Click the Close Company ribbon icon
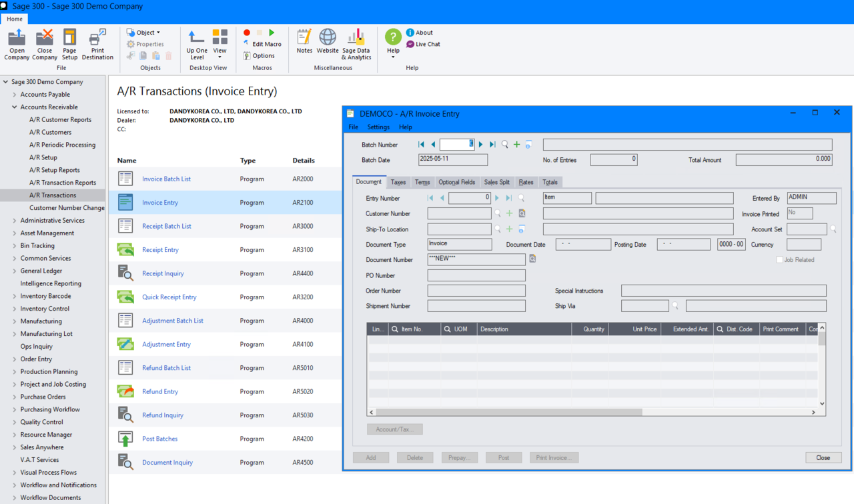Image resolution: width=854 pixels, height=504 pixels. tap(45, 45)
